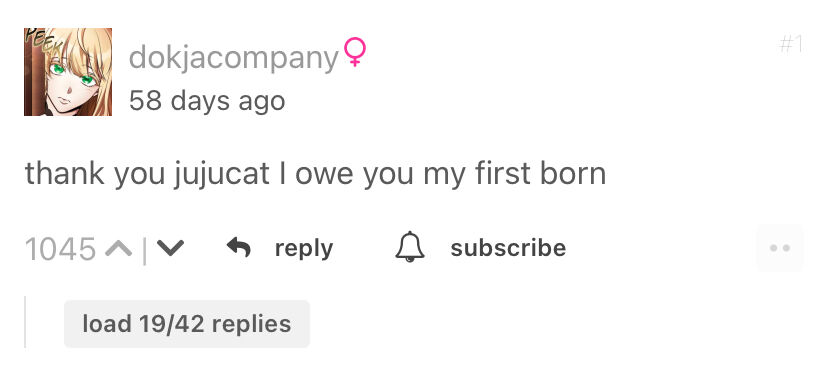
Task: Upvote the dokjacompany comment
Action: 118,248
